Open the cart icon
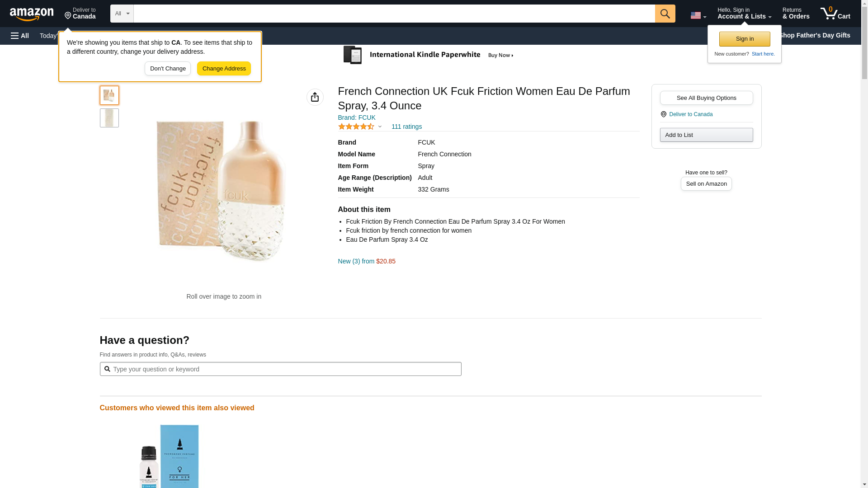868x488 pixels. (835, 14)
